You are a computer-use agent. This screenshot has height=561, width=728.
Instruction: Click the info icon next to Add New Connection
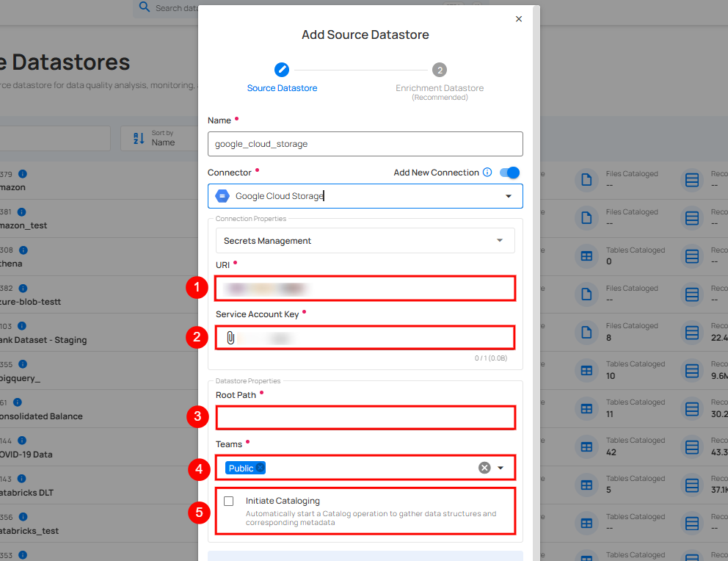point(487,173)
